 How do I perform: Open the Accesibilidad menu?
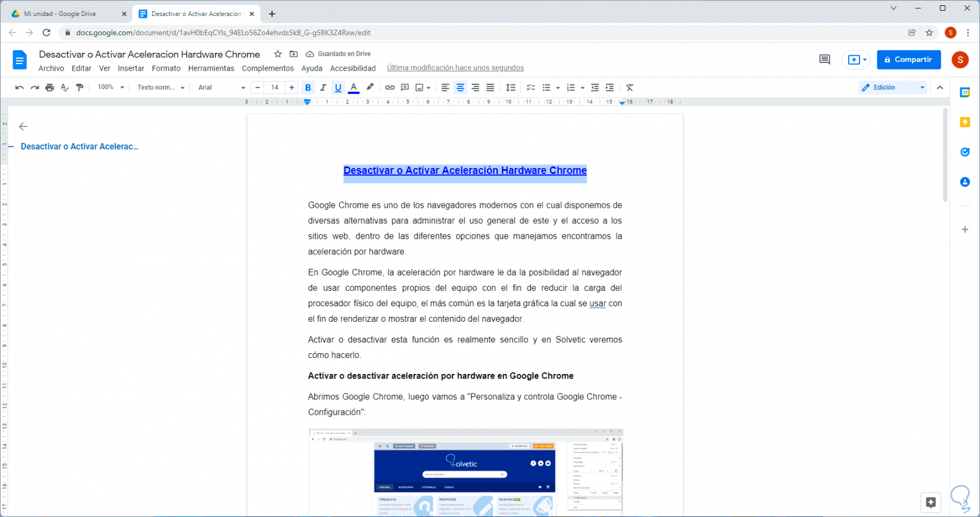tap(353, 68)
